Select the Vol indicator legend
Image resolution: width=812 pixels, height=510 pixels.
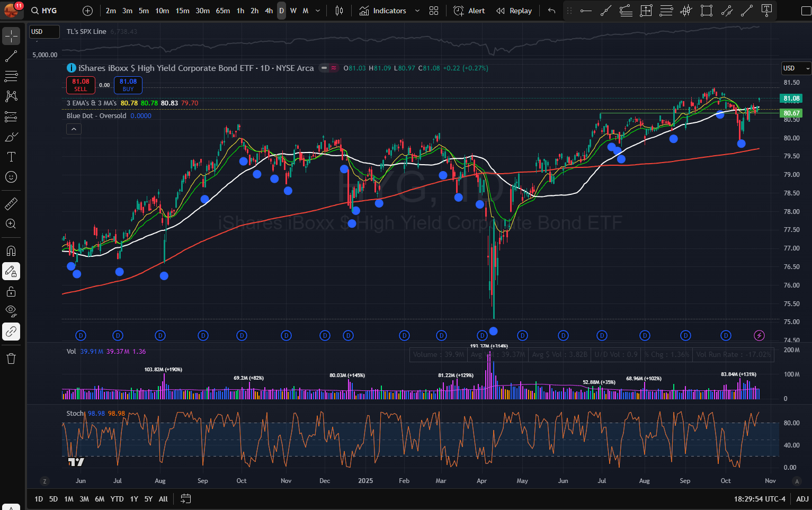[72, 351]
